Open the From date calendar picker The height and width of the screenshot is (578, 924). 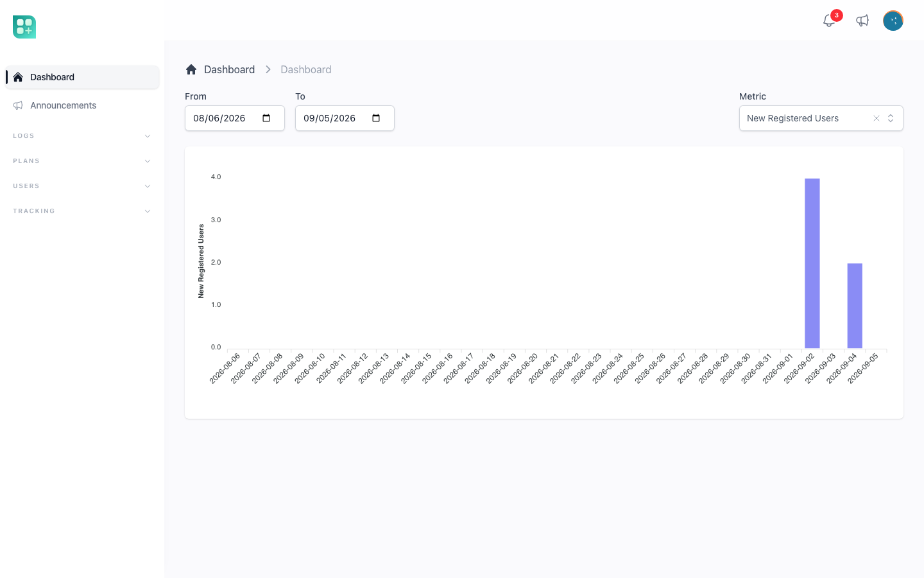[x=266, y=118]
